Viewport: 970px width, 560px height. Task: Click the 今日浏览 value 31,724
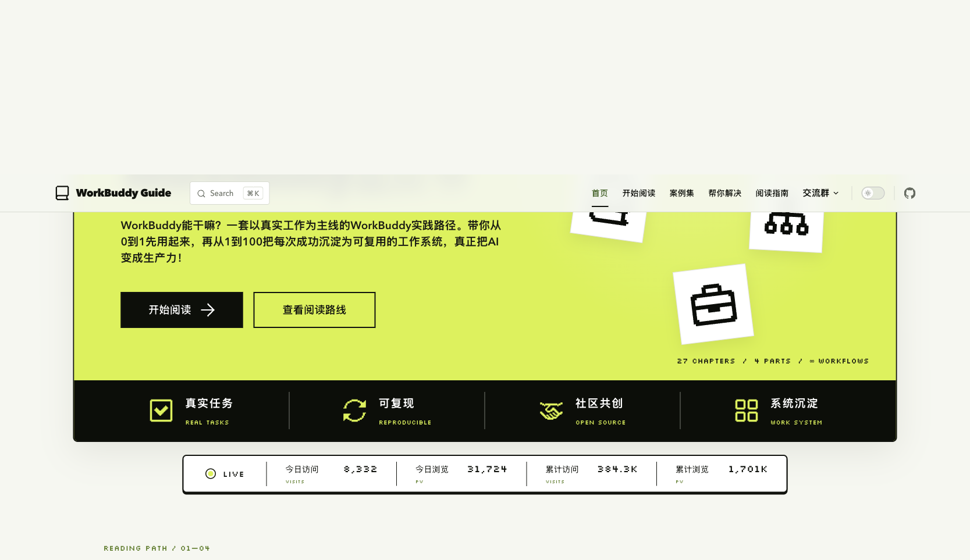pyautogui.click(x=487, y=469)
